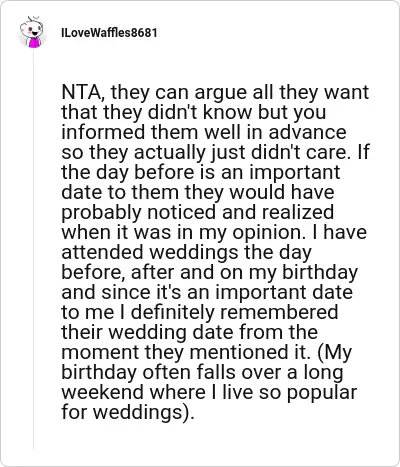Click the line "weekend where I live so popular"
The width and height of the screenshot is (400, 467).
tap(209, 392)
